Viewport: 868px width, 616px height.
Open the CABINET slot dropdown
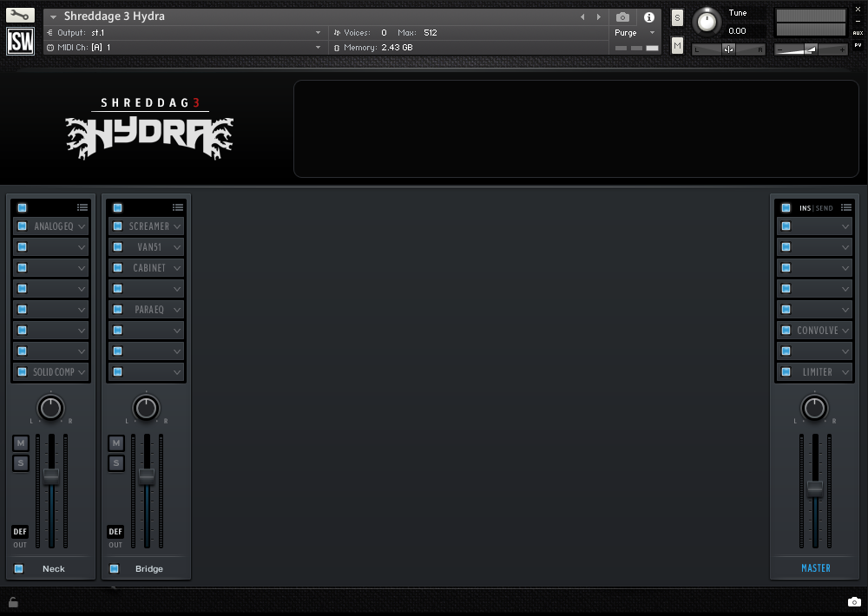[177, 268]
